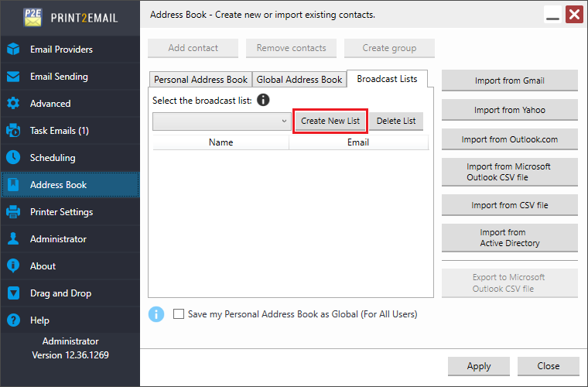The width and height of the screenshot is (588, 387).
Task: Click the Close button at bottom
Action: tap(549, 366)
